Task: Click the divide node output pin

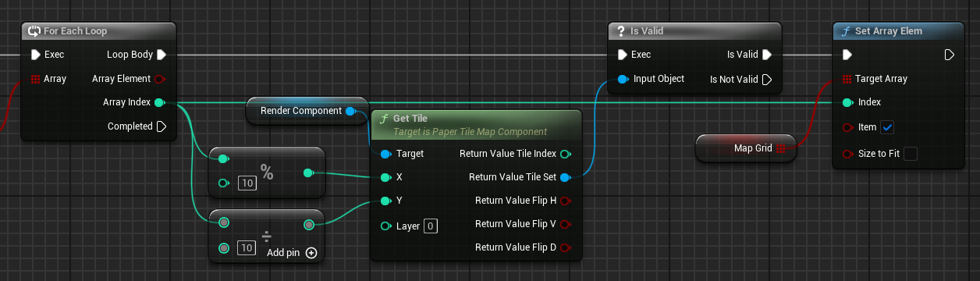Action: coord(308,225)
